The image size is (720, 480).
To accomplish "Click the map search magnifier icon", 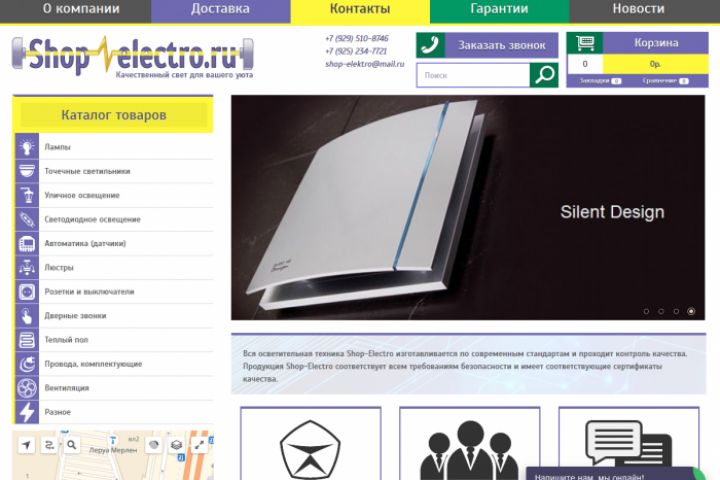I will (72, 445).
